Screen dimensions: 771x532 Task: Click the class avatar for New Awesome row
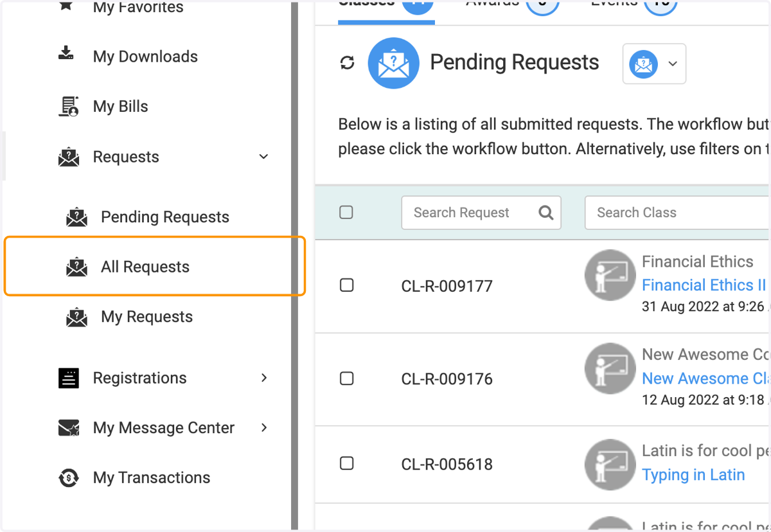tap(610, 368)
